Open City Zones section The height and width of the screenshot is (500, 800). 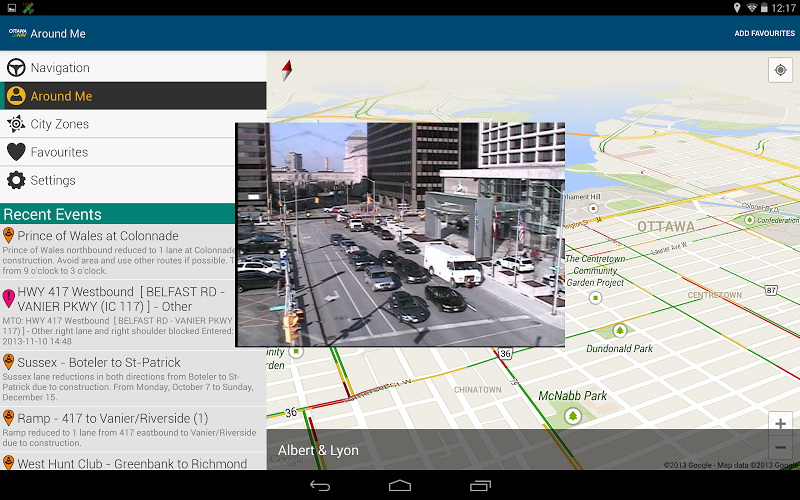[133, 123]
